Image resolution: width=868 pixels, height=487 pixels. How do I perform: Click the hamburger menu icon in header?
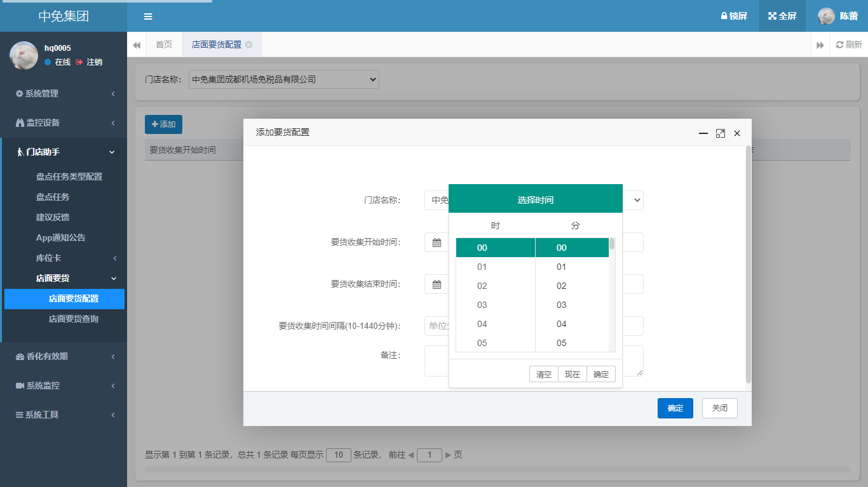[x=148, y=17]
